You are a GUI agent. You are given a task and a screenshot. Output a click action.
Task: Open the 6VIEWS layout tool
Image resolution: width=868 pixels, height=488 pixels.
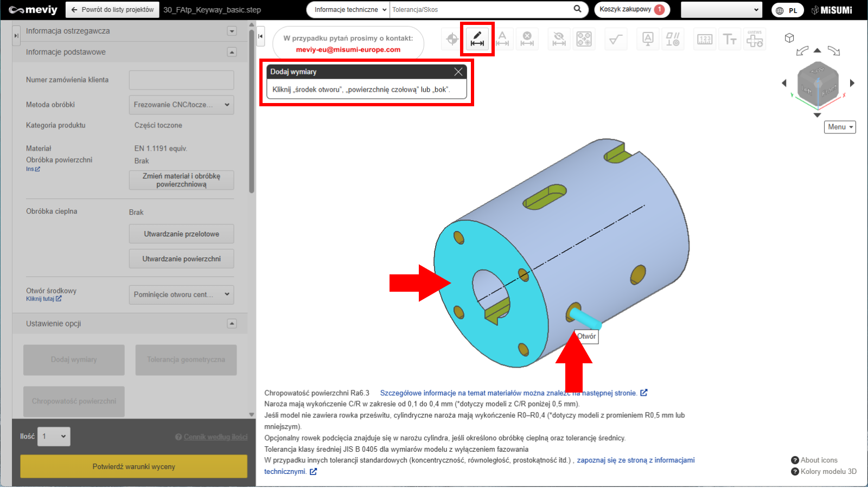(755, 39)
